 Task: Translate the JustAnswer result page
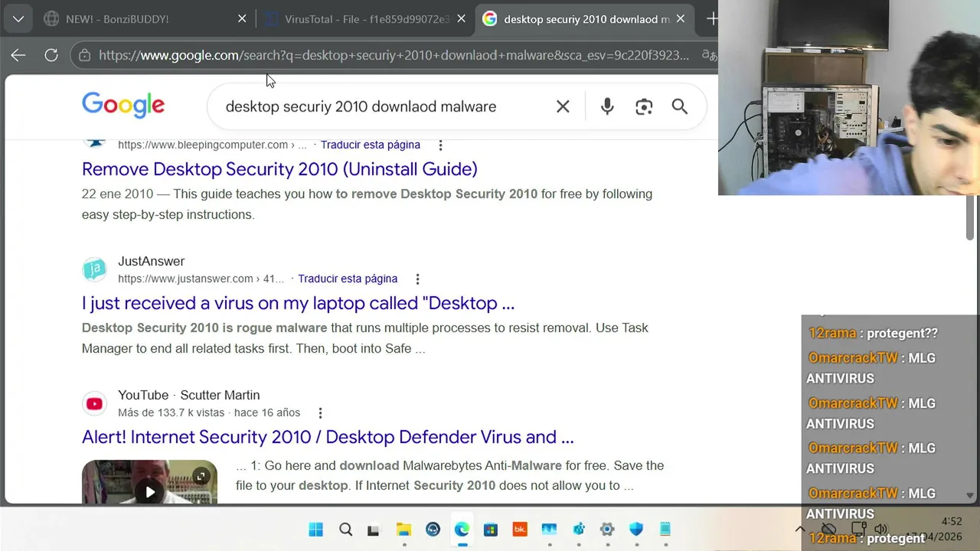coord(348,279)
